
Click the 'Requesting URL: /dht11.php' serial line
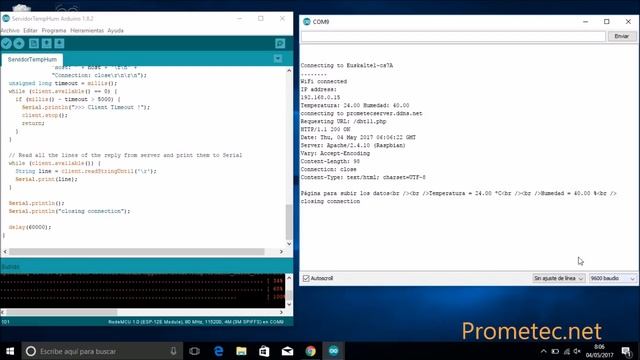pyautogui.click(x=343, y=121)
